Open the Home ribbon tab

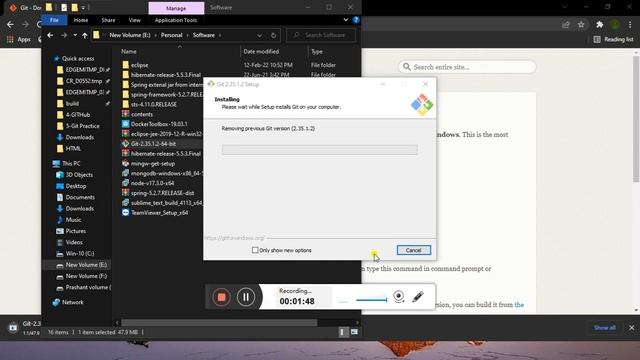[81, 20]
